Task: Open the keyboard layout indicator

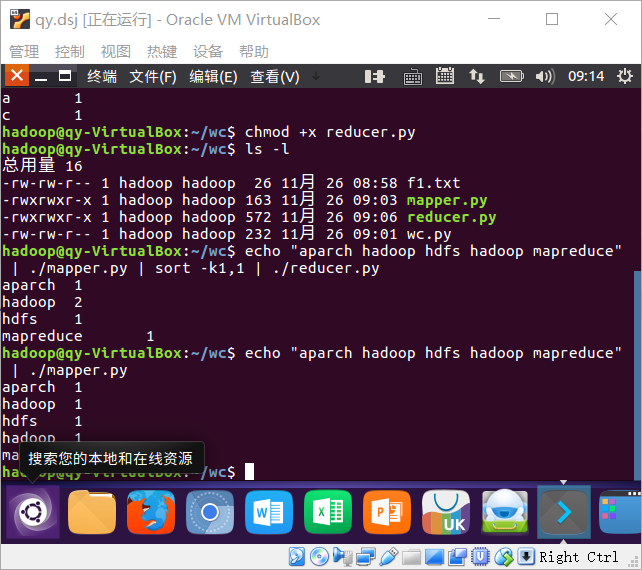Action: (x=413, y=77)
